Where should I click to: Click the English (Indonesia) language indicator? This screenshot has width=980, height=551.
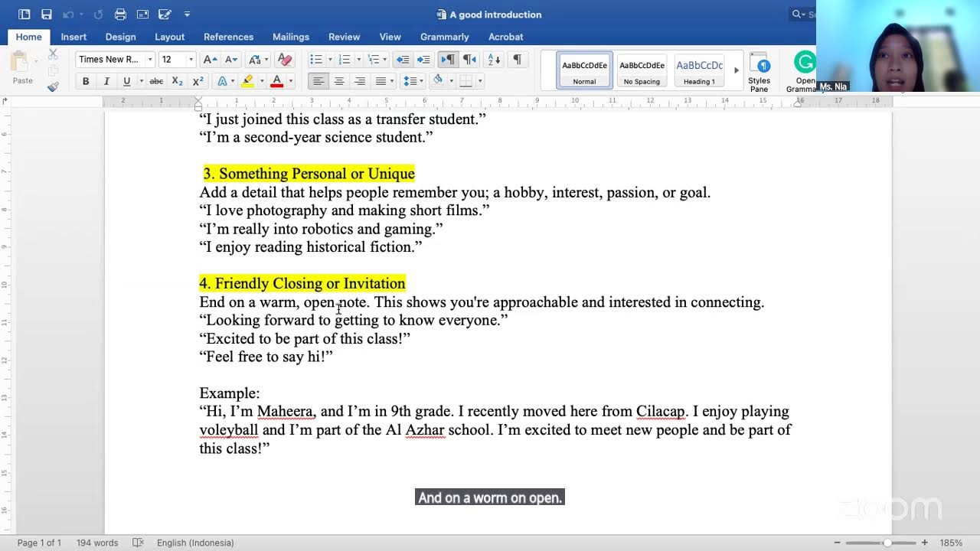click(195, 543)
